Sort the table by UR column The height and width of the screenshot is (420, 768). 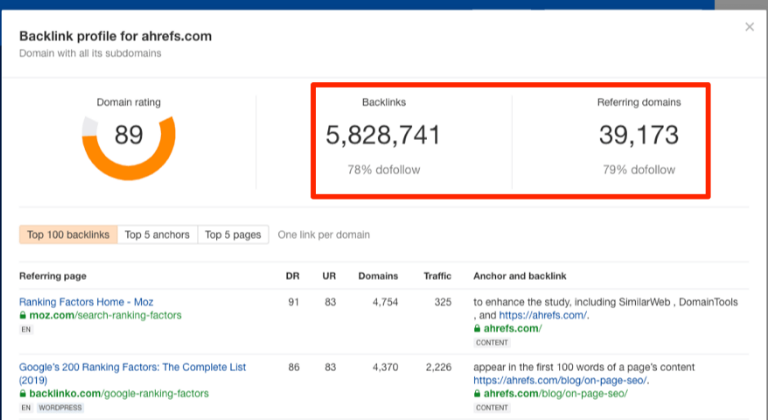[327, 276]
